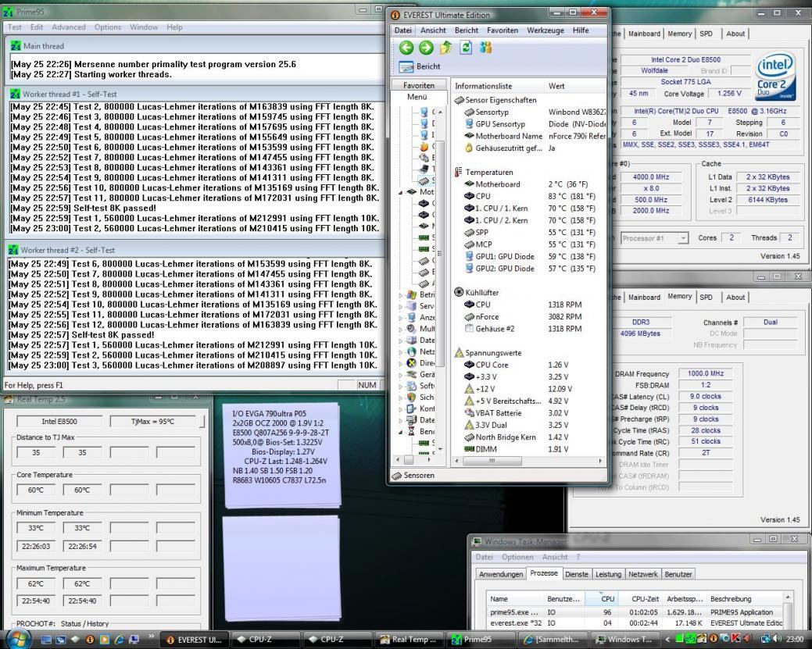This screenshot has height=649, width=812.
Task: Click the green Forward arrow in EVEREST toolbar
Action: tap(426, 48)
